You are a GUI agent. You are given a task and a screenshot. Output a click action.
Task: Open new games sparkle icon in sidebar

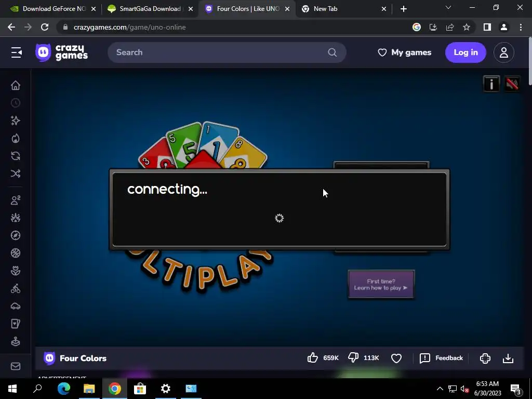click(16, 121)
